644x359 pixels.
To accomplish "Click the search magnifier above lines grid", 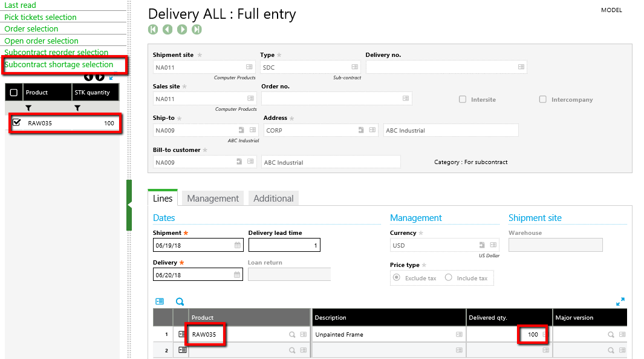I will point(180,301).
